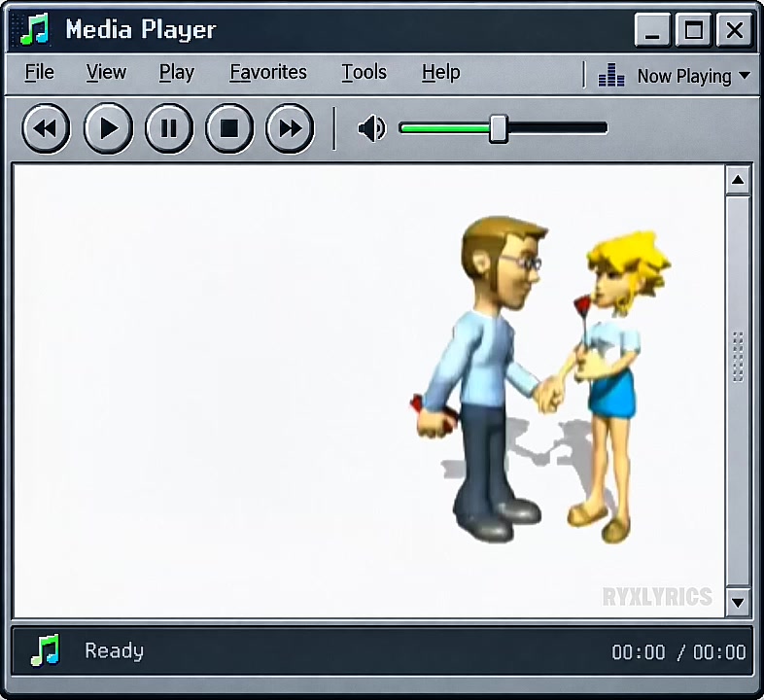Click the Ready status text
This screenshot has width=764, height=700.
click(115, 650)
